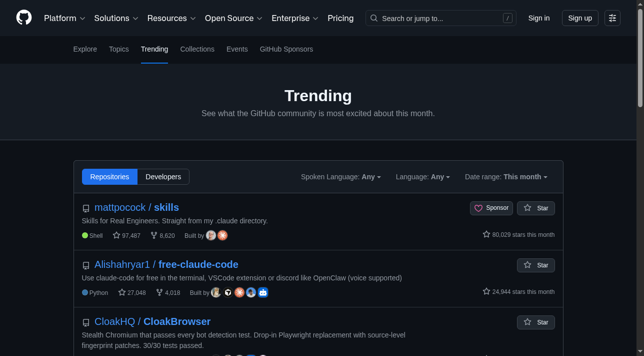Image resolution: width=644 pixels, height=356 pixels.
Task: View stargazers count 97,487 for skills
Action: (x=126, y=235)
